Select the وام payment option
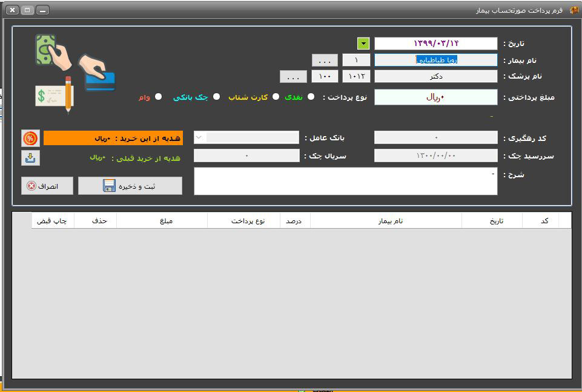The width and height of the screenshot is (582, 392). (x=159, y=97)
